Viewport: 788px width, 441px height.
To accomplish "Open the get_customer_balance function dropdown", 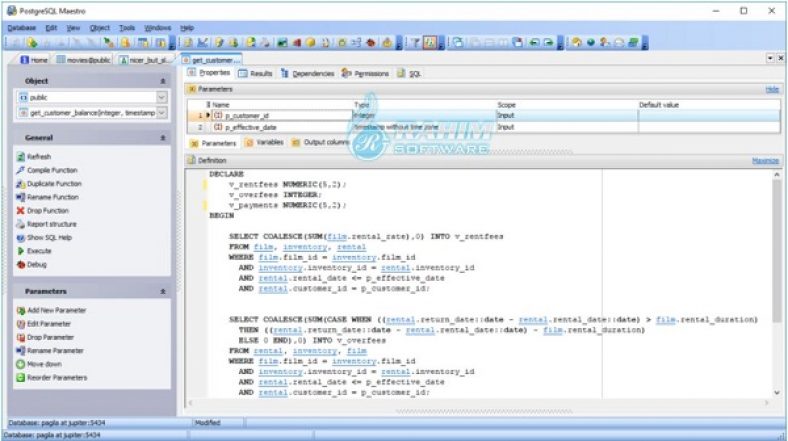I will 162,113.
